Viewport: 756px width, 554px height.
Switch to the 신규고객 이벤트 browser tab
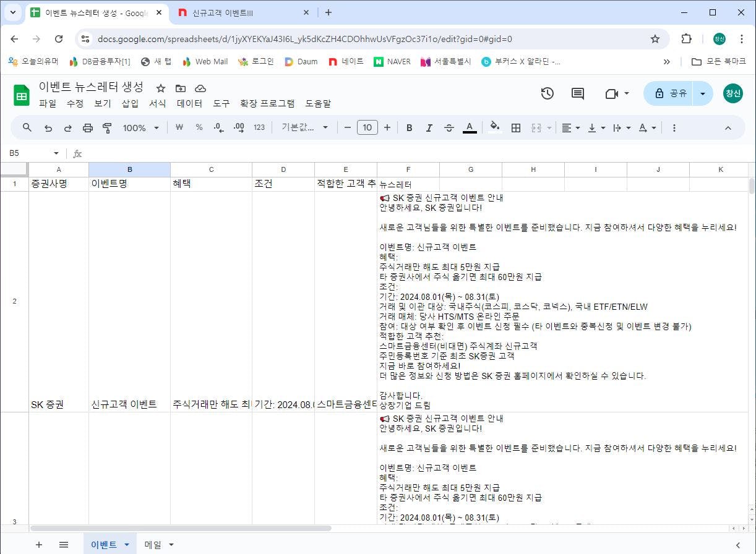click(x=244, y=12)
